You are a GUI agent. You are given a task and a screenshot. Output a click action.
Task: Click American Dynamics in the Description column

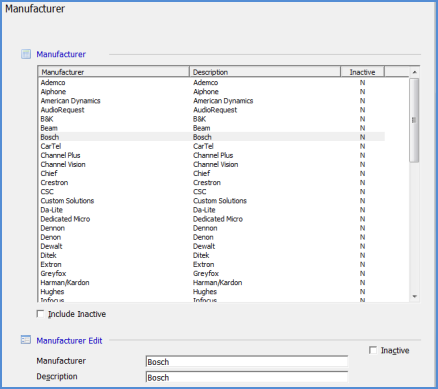[223, 101]
